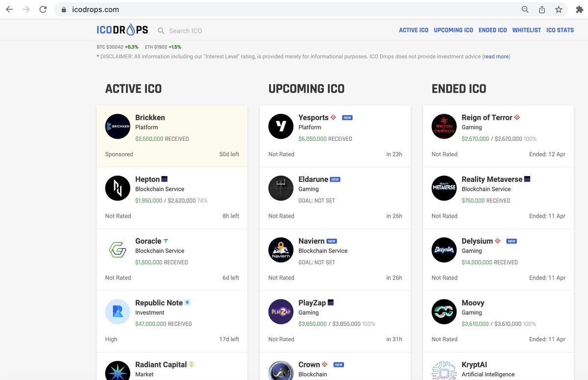
Task: Click the 'High' rating on Republic Note
Action: coord(111,339)
